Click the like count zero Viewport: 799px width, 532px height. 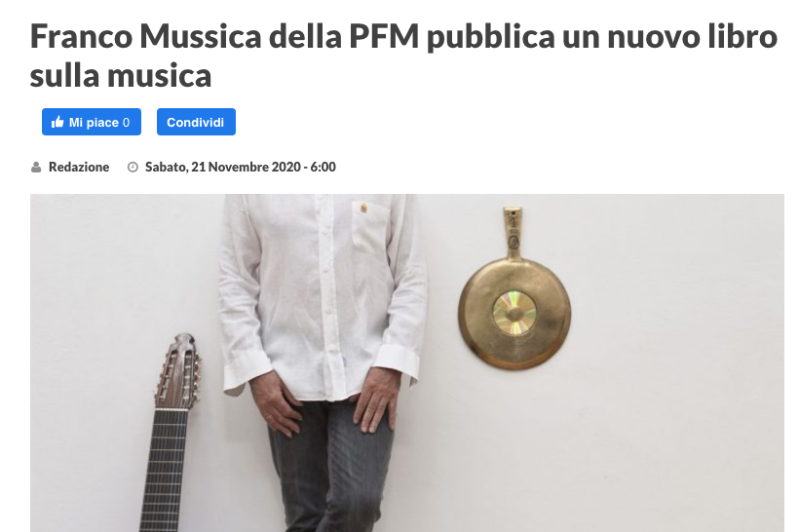pos(126,123)
